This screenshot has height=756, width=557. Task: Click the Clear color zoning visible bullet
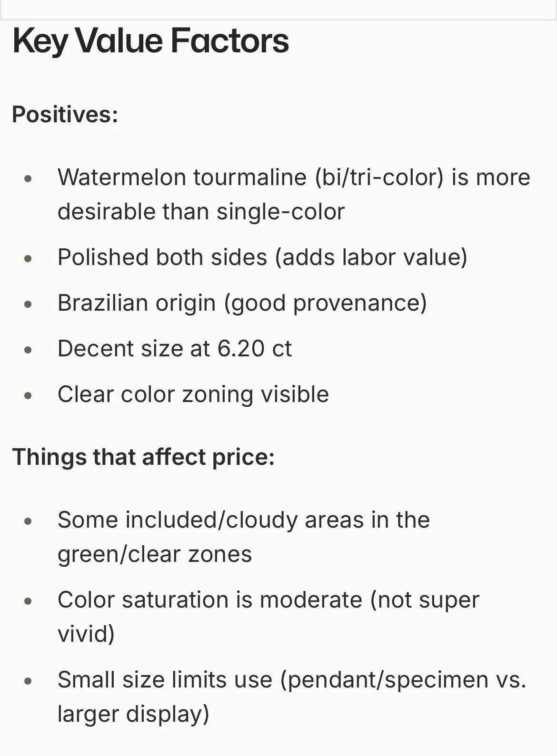193,394
